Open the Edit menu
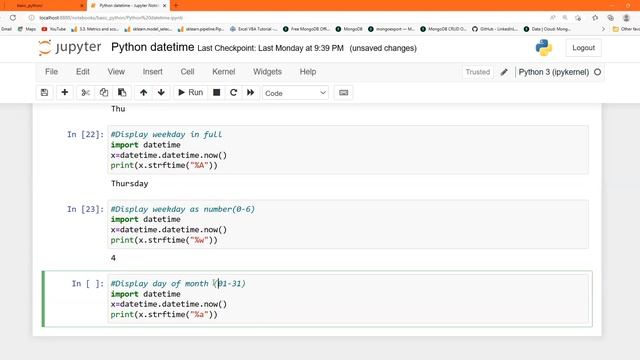640x360 pixels. [83, 72]
